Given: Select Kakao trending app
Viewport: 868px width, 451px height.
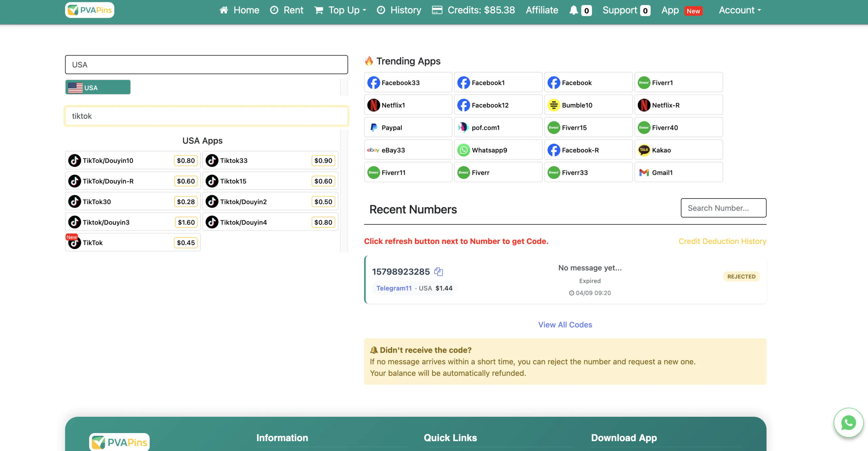Looking at the screenshot, I should pos(678,150).
